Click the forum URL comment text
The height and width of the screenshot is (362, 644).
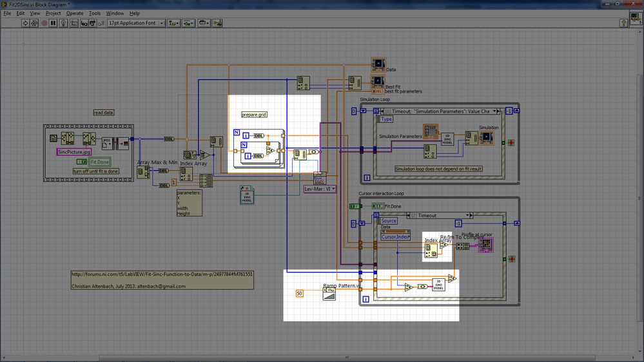162,274
